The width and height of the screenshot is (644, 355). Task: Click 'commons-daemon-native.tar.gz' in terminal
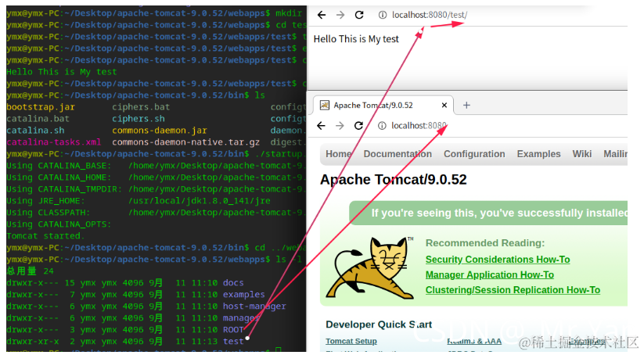point(185,142)
